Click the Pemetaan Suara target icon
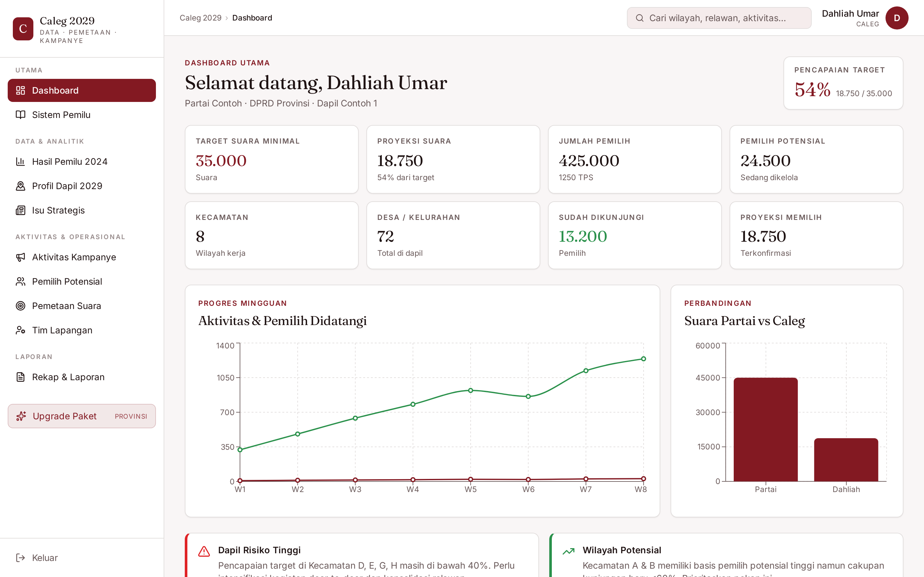The height and width of the screenshot is (577, 924). pos(21,306)
